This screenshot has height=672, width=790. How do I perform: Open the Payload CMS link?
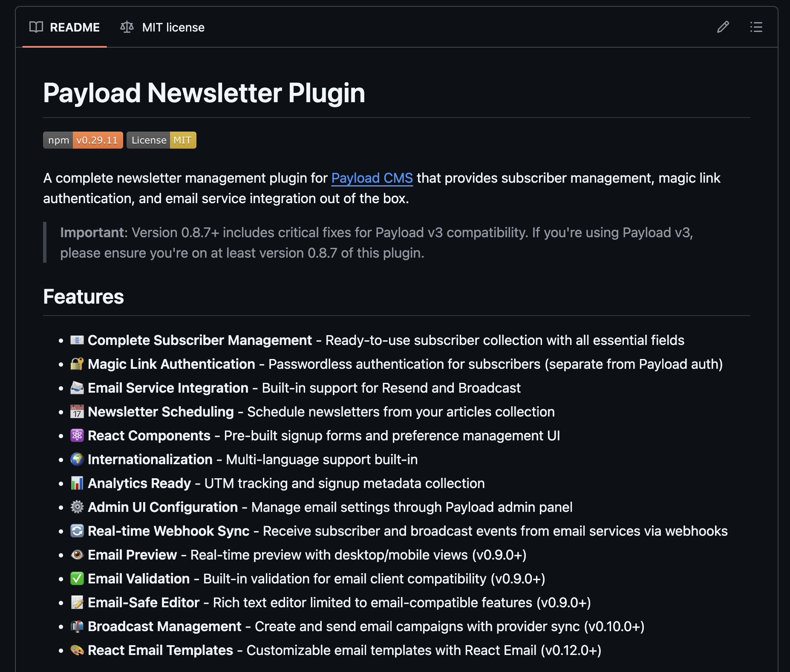point(372,178)
